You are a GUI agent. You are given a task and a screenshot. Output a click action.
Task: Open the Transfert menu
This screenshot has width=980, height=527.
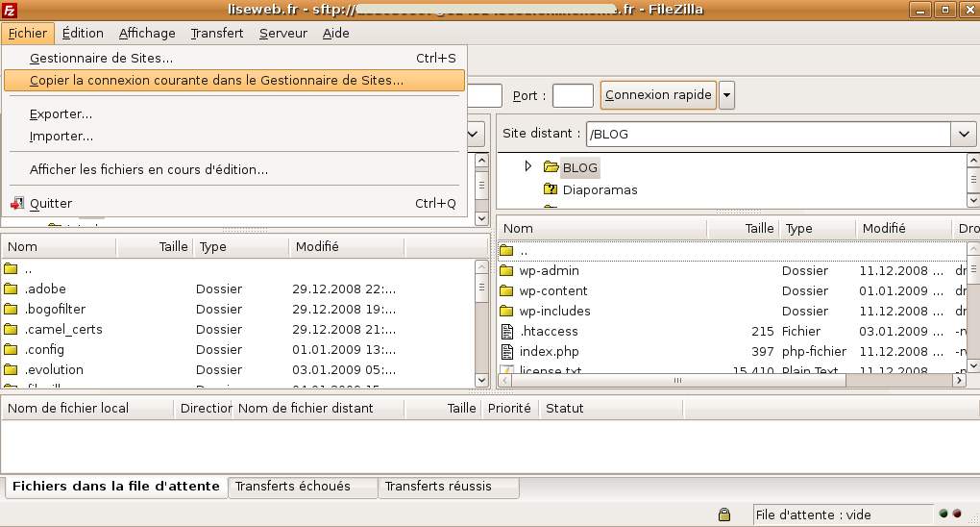point(216,33)
